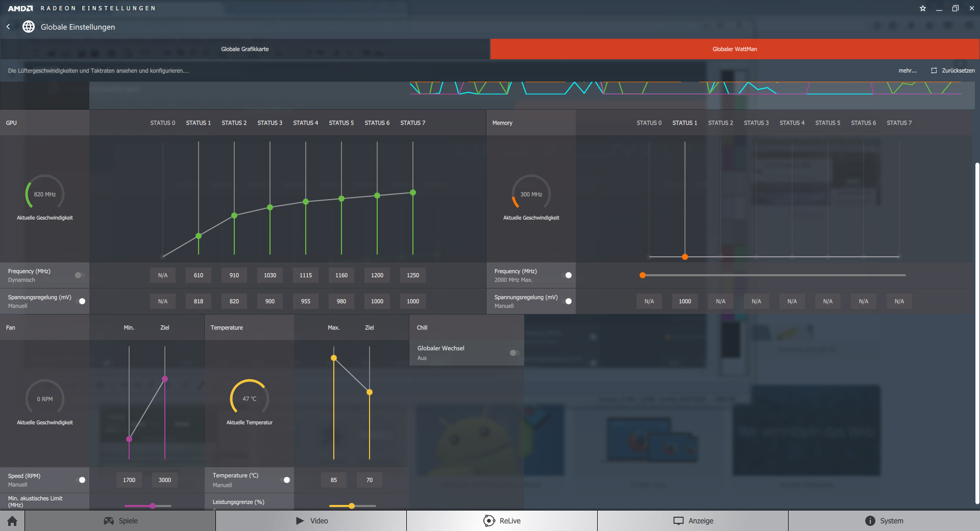Click the ReLive icon

click(489, 521)
